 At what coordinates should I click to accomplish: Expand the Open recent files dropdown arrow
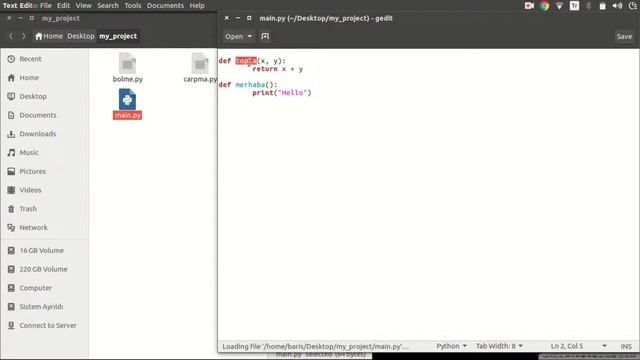point(249,36)
